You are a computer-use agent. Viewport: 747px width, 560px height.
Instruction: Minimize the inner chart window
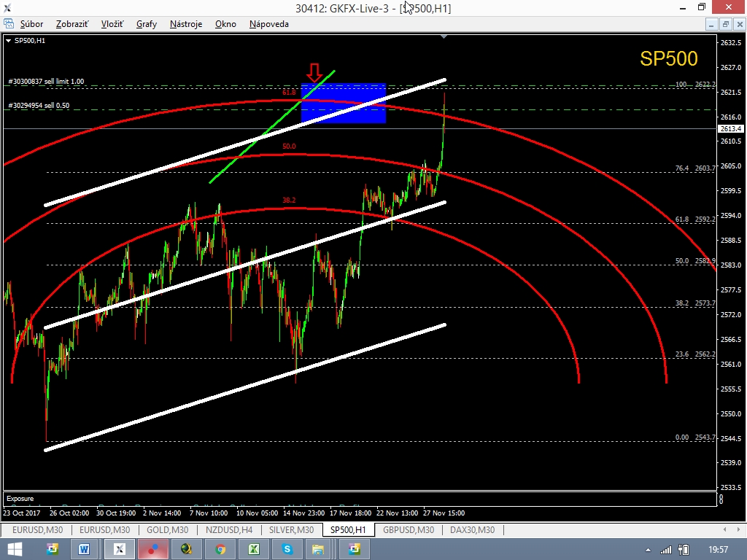tap(711, 24)
